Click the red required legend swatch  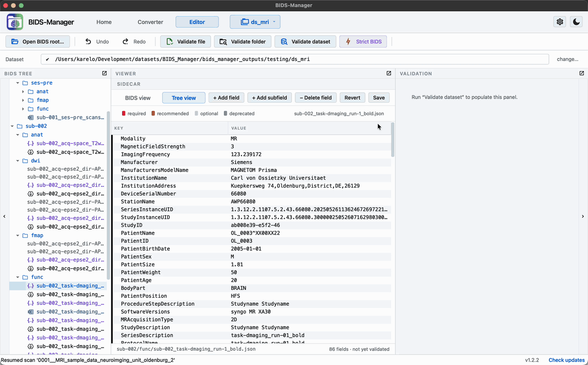click(124, 114)
